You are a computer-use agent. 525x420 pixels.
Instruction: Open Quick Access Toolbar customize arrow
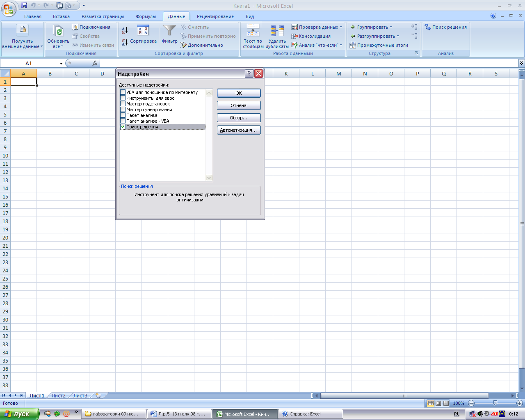point(84,5)
